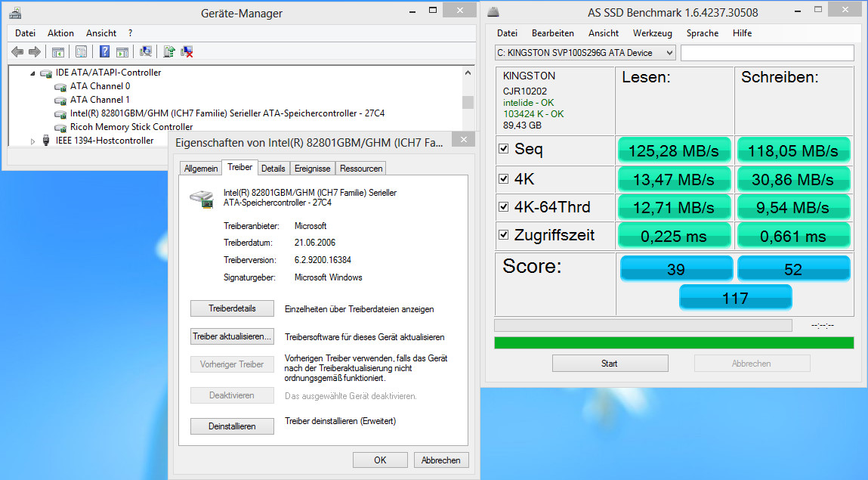Select the Intel 82801GBM/GHM controller tree icon
This screenshot has height=480, width=868.
click(x=60, y=114)
